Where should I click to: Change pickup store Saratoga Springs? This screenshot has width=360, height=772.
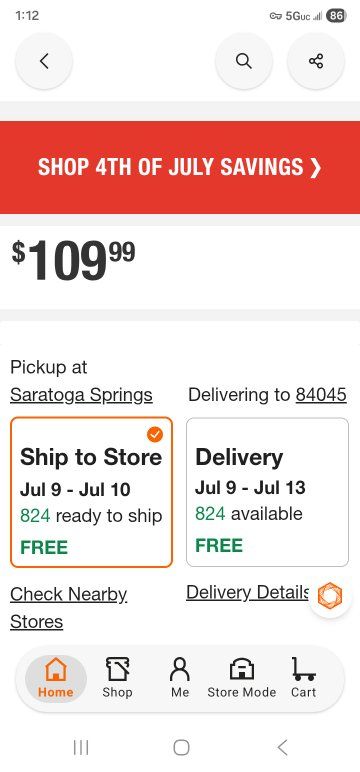pos(81,395)
